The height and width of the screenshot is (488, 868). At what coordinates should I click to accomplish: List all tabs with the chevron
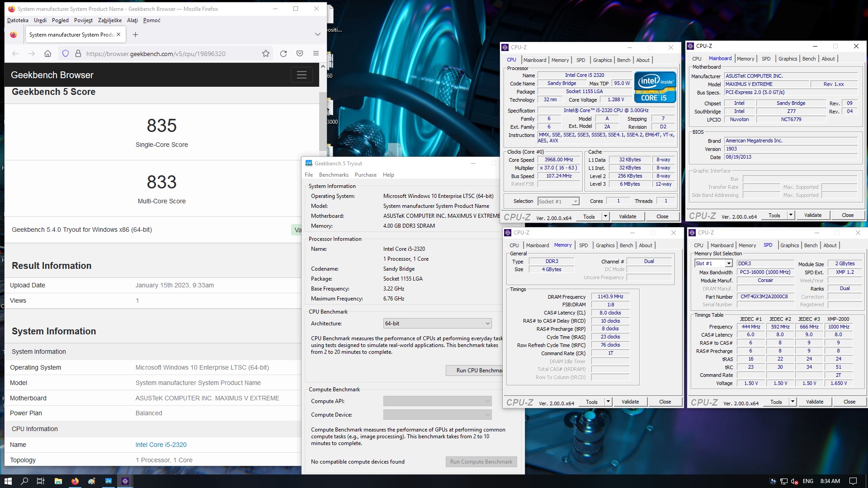318,34
